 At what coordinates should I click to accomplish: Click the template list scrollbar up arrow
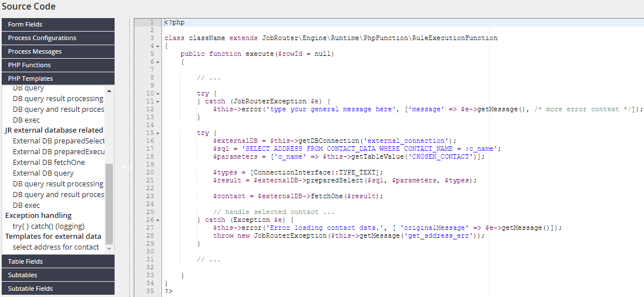pyautogui.click(x=109, y=91)
